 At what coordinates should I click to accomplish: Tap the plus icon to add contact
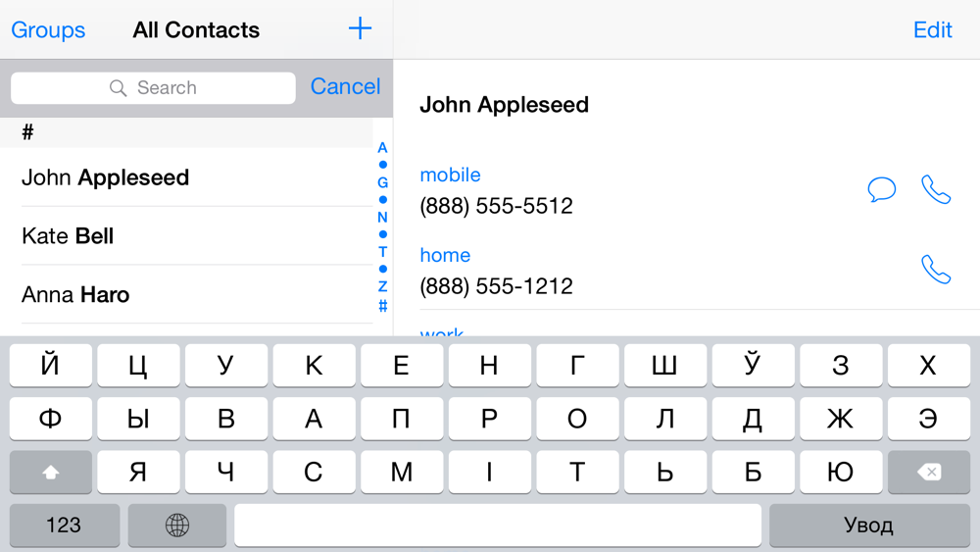click(360, 28)
